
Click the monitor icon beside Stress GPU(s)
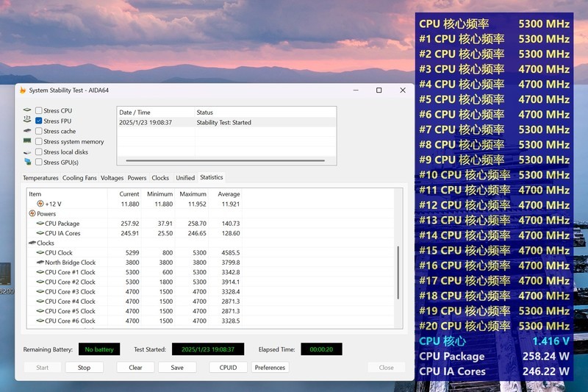pyautogui.click(x=27, y=162)
